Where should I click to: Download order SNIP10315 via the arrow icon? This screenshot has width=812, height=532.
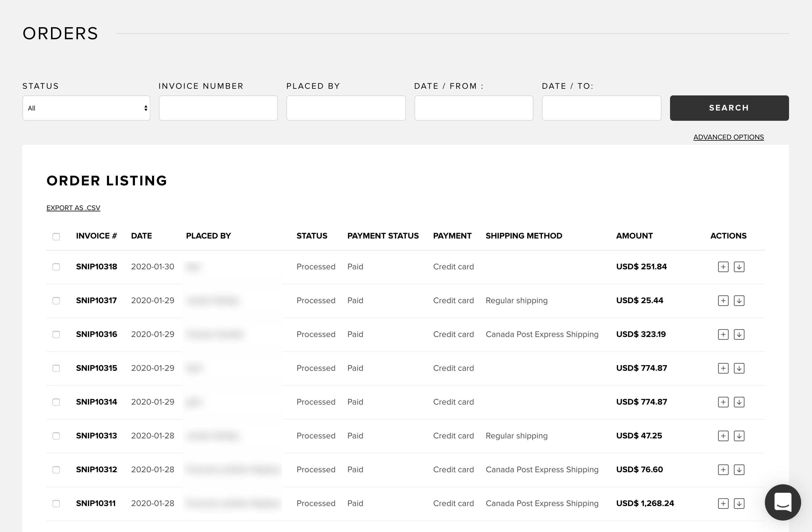pos(739,368)
